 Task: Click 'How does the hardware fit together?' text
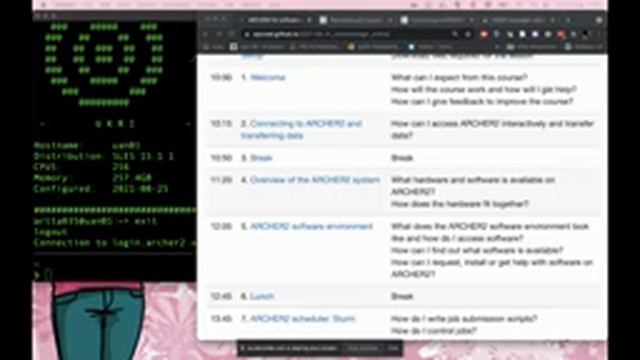click(460, 204)
